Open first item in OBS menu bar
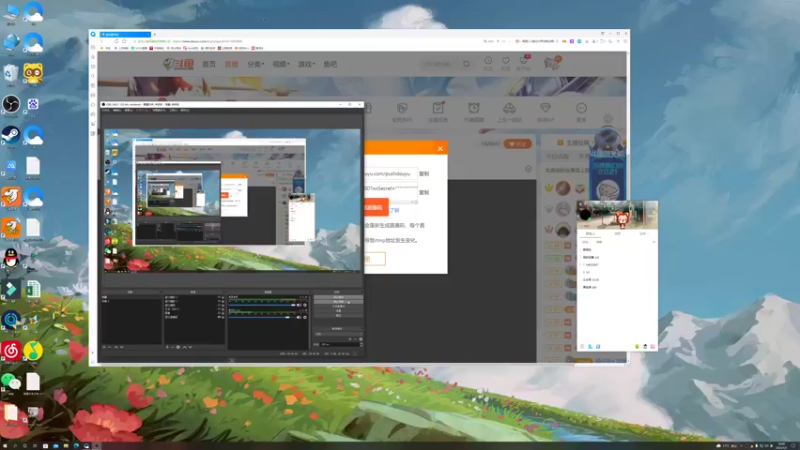Viewport: 800px width, 450px height. (x=106, y=110)
